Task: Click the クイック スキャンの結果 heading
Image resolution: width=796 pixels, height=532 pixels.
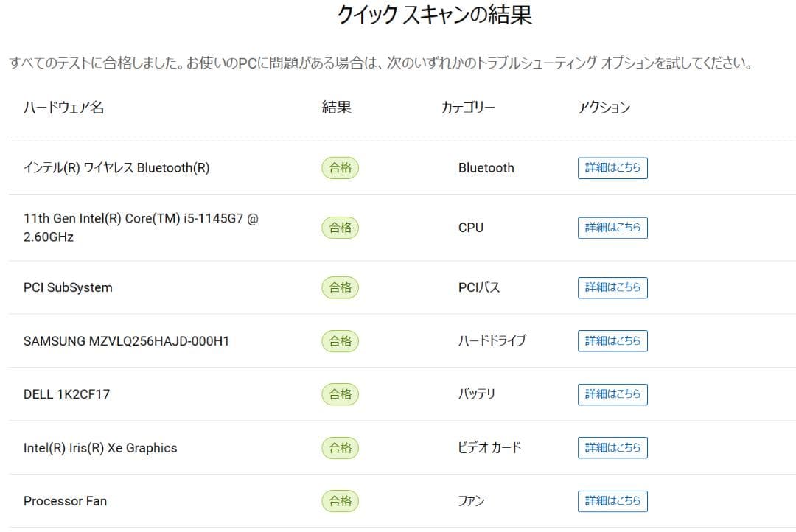Action: point(435,15)
